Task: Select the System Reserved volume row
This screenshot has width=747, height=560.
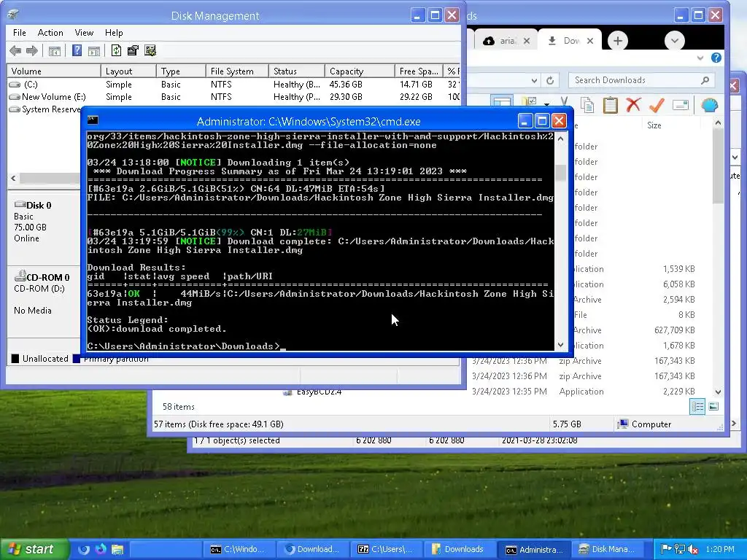Action: pos(44,109)
